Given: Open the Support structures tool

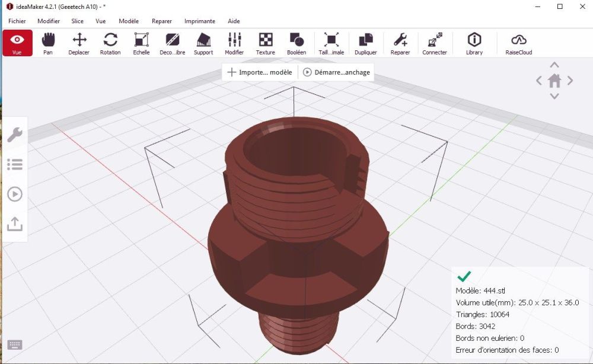Looking at the screenshot, I should (203, 43).
